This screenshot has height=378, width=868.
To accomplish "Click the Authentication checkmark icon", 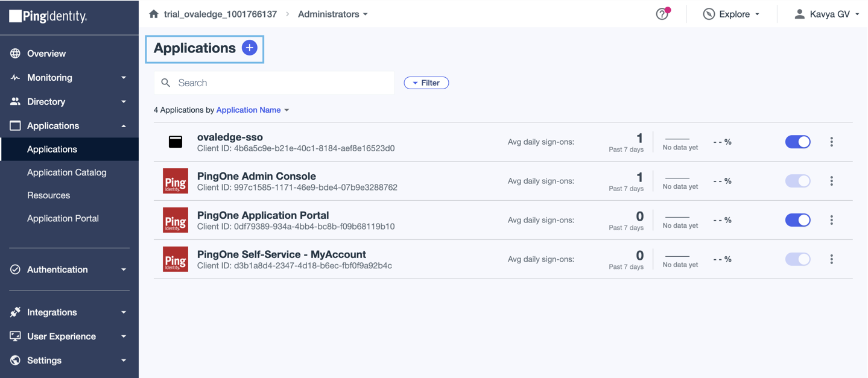I will [15, 269].
